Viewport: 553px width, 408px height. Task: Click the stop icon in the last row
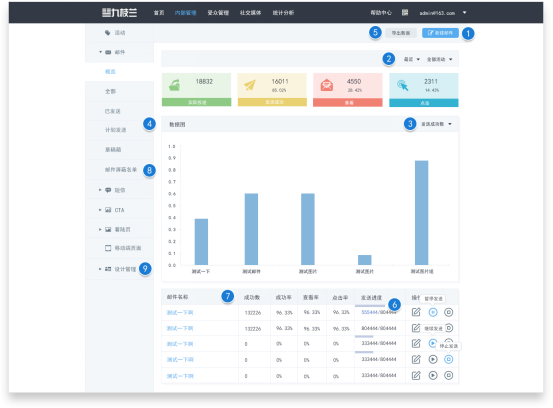pyautogui.click(x=448, y=375)
